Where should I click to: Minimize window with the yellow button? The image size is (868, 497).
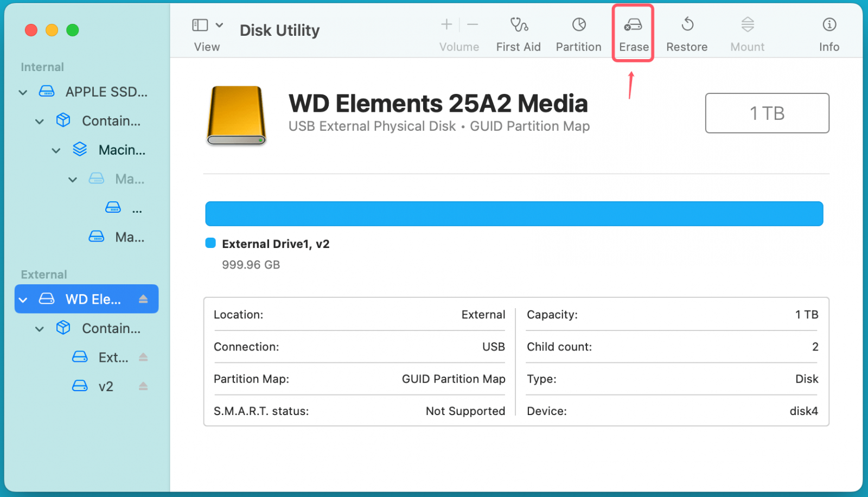coord(52,30)
